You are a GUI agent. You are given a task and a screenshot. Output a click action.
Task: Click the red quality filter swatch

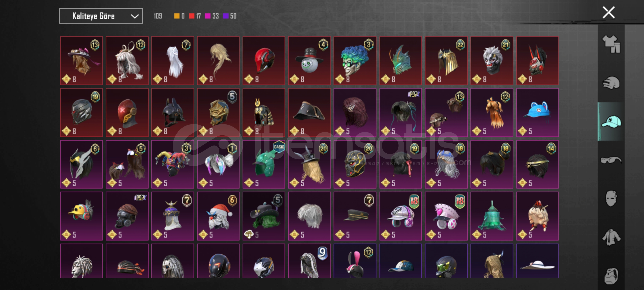(192, 16)
